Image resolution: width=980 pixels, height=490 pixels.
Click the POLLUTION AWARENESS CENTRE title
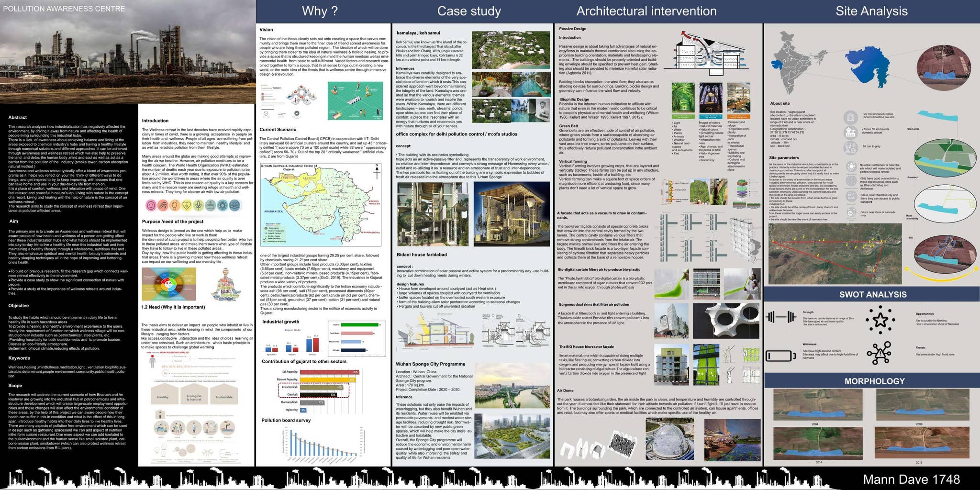pos(64,9)
